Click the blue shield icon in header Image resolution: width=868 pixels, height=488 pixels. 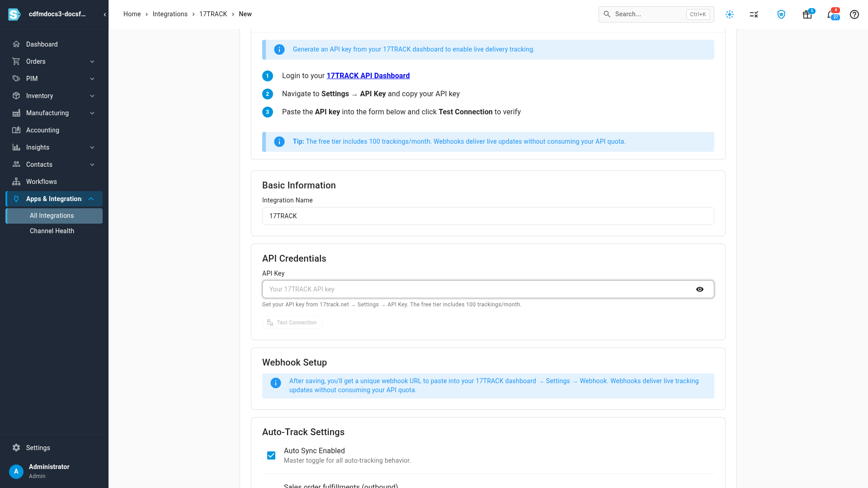pos(781,14)
